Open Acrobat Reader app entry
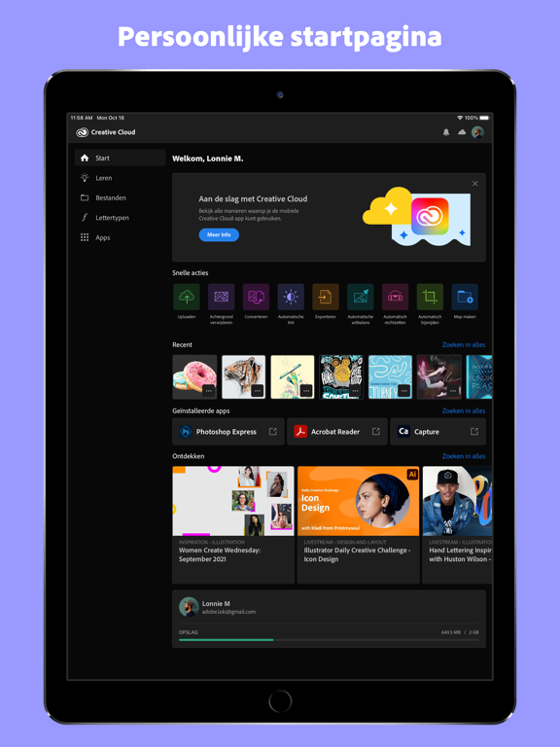Screen dimensions: 560x747 tap(336, 432)
